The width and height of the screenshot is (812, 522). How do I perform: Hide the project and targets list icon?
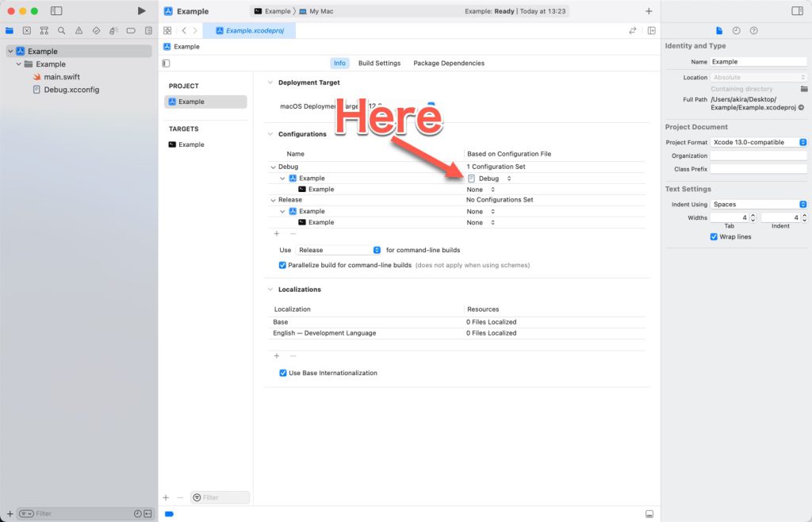(x=167, y=63)
